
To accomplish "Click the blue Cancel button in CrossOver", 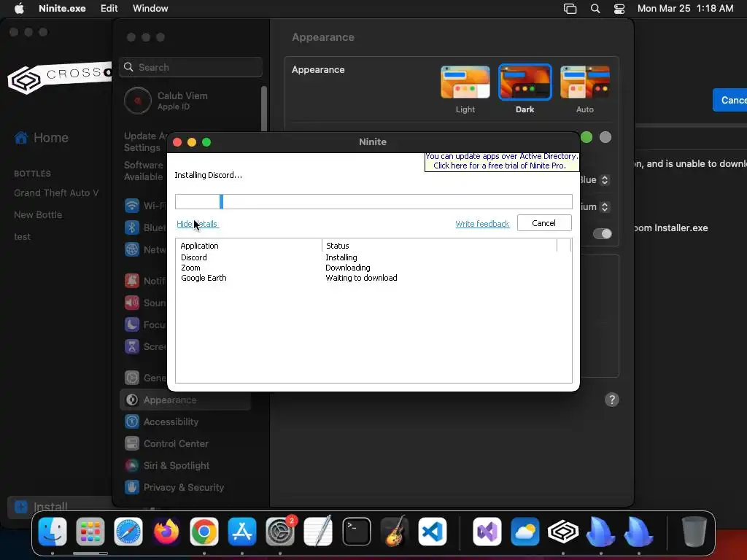I will click(x=729, y=100).
